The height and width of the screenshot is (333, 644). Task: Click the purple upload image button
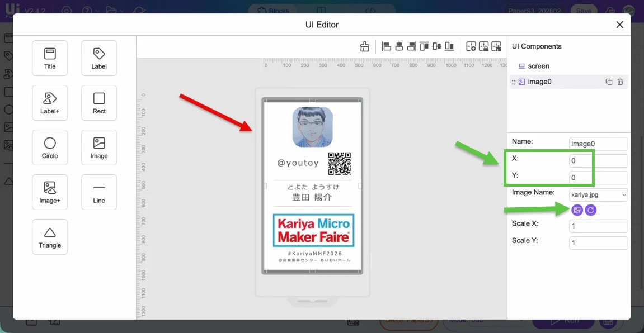[577, 210]
